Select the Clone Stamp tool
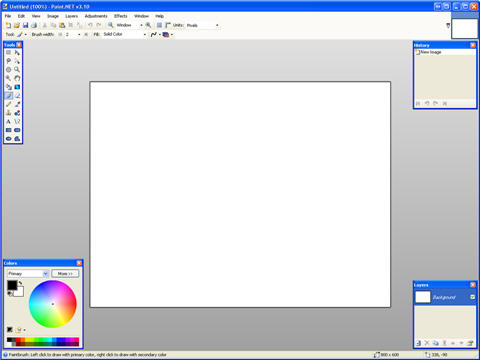Screen dimensions: 480x360 [9, 113]
